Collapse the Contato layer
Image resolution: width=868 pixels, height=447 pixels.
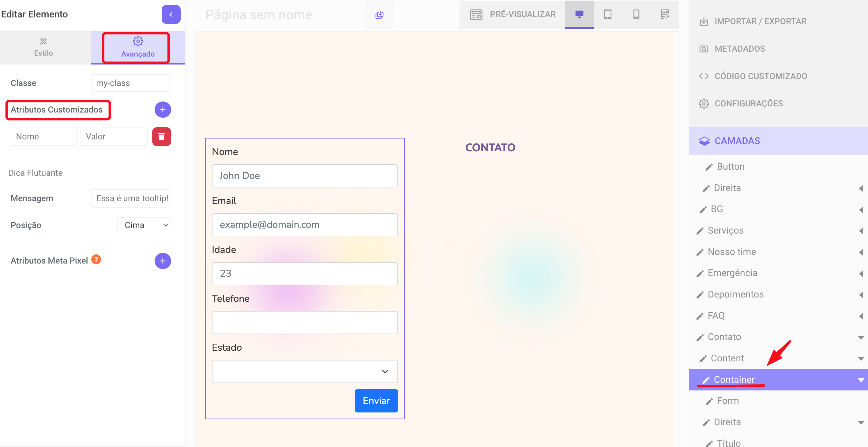coord(861,337)
